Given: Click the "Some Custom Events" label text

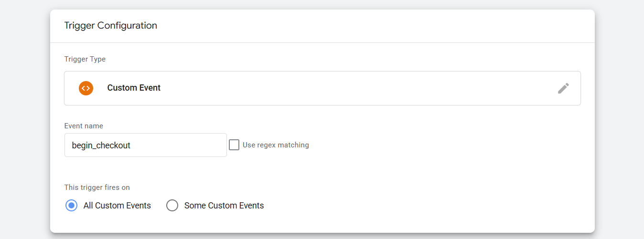Looking at the screenshot, I should [x=224, y=206].
